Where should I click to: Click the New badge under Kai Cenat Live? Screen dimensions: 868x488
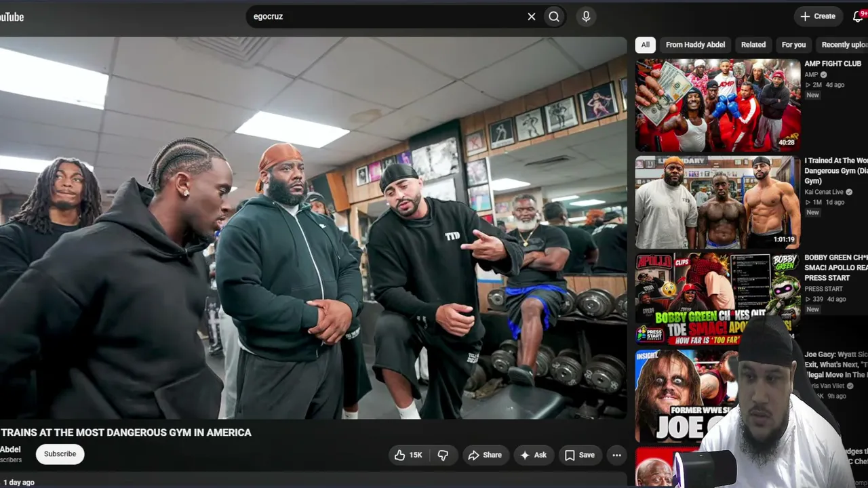812,212
